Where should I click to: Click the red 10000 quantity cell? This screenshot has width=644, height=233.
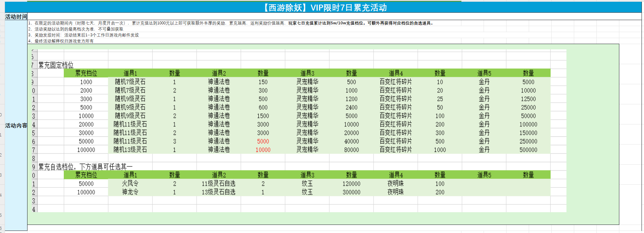click(x=263, y=150)
